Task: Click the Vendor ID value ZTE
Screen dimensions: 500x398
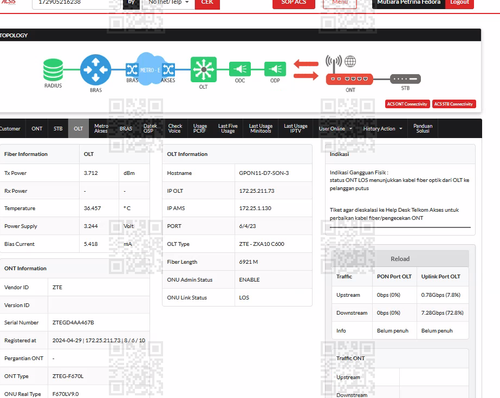Action: tap(57, 287)
